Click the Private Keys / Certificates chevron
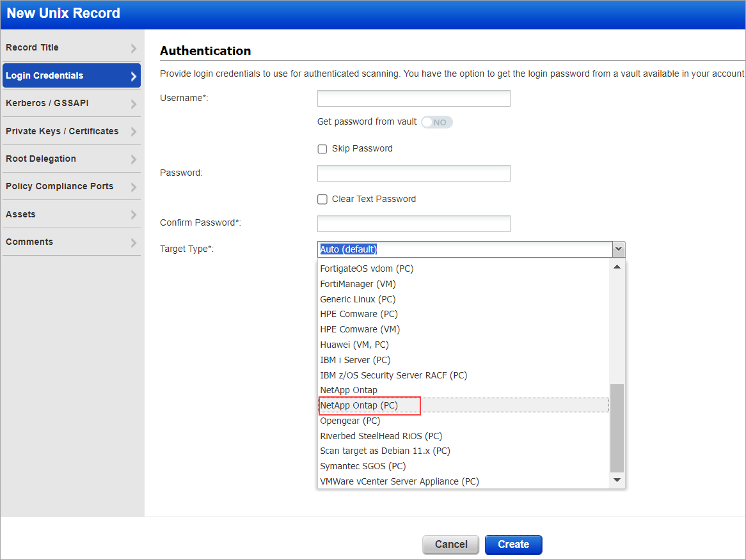This screenshot has width=746, height=560. coord(133,130)
